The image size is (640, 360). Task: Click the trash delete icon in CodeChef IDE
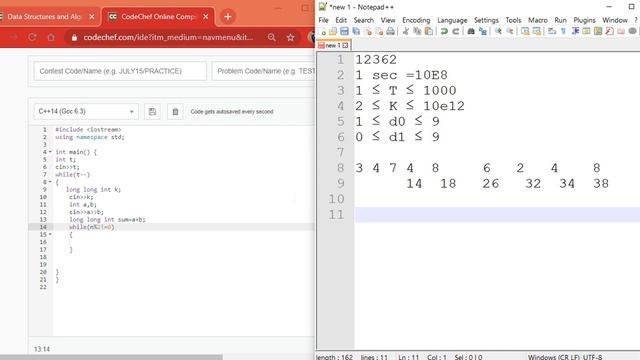[175, 111]
